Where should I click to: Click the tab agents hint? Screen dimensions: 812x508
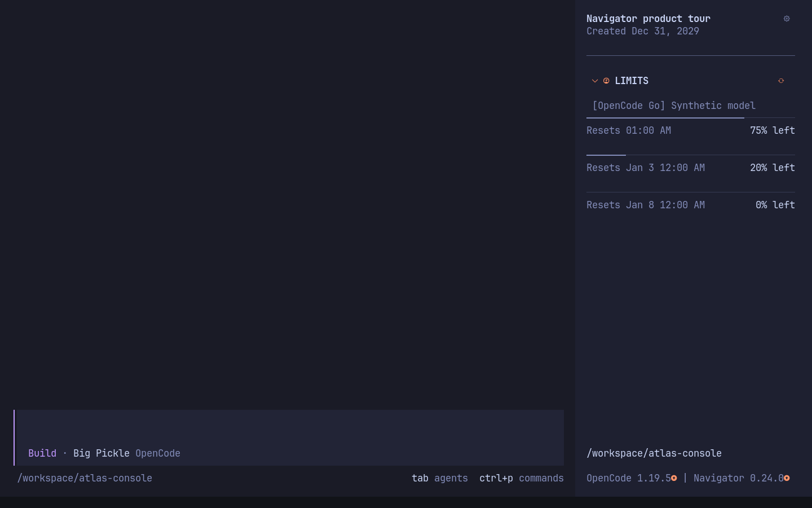pos(440,478)
